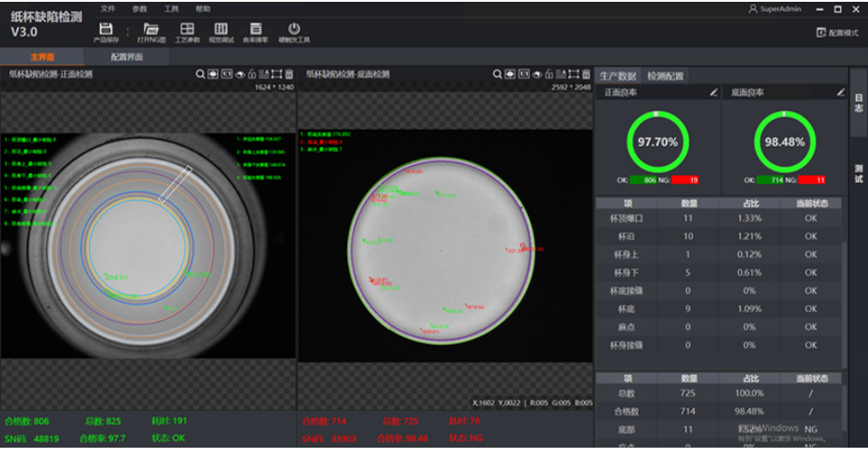Click trash icon in 底面检测 panel
This screenshot has height=454, width=868.
point(586,74)
